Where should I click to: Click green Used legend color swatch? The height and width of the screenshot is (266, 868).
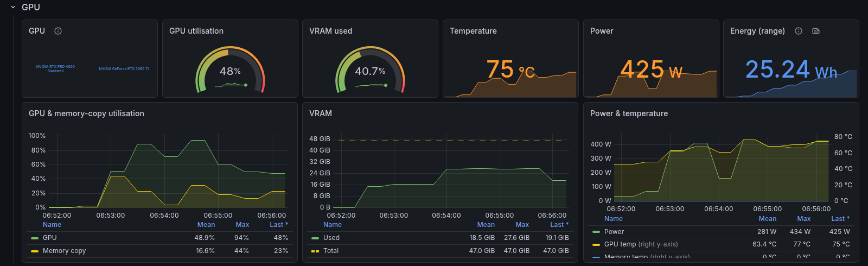point(315,238)
